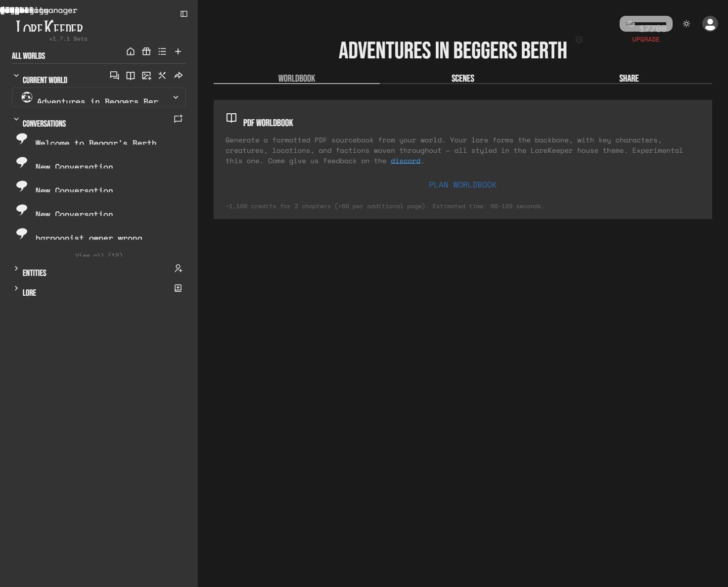Start a new conversation with the chat-plus icon
This screenshot has height=587, width=728.
(x=178, y=119)
